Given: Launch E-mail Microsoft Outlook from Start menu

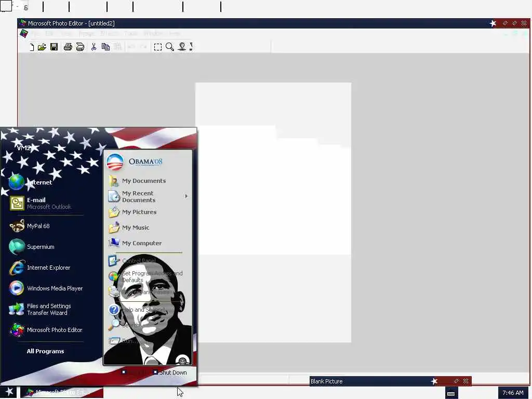Looking at the screenshot, I should (x=40, y=203).
